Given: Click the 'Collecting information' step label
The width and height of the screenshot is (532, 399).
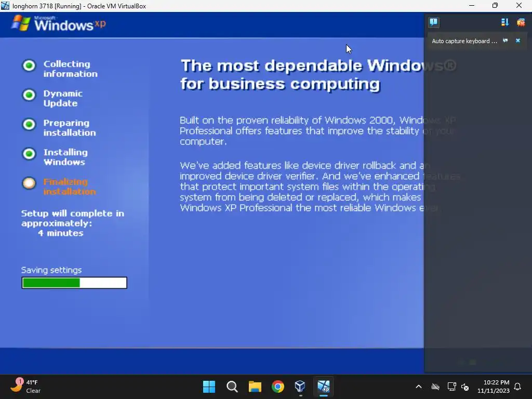Looking at the screenshot, I should pyautogui.click(x=70, y=69).
